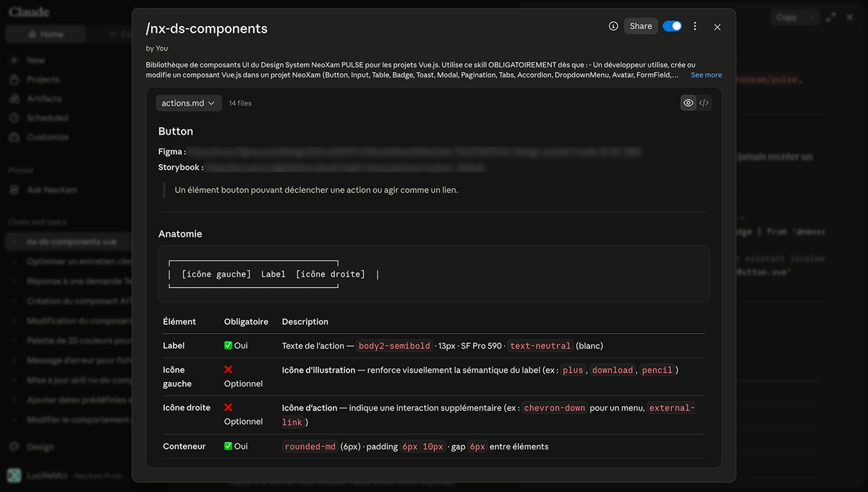
Task: Switch to the eye preview view
Action: [688, 103]
